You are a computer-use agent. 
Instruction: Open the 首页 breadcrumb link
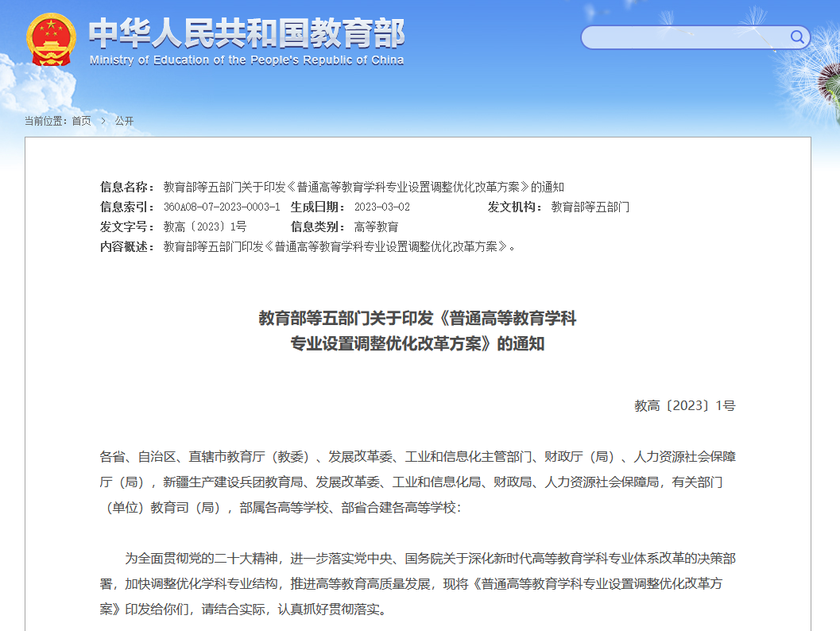tap(81, 121)
